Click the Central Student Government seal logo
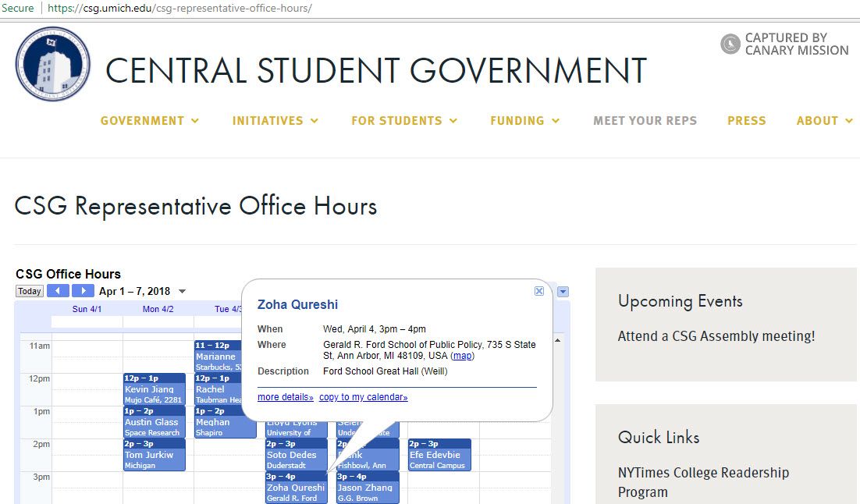Screen dimensions: 860x504 click(53, 64)
